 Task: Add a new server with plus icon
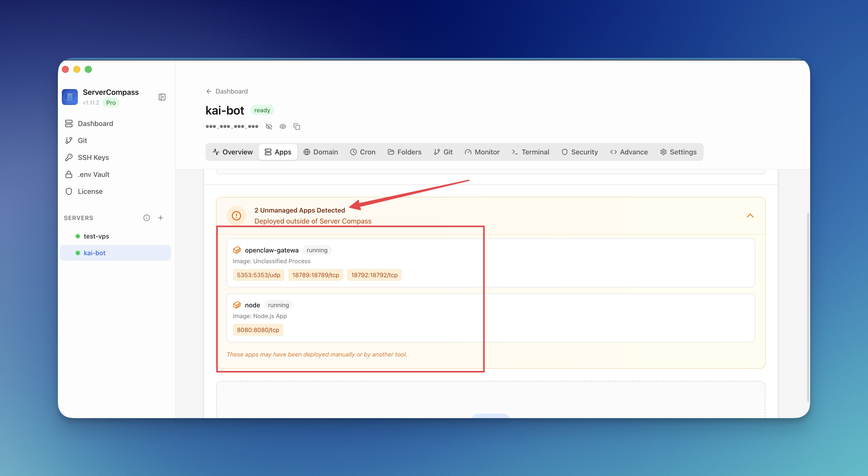pyautogui.click(x=161, y=218)
